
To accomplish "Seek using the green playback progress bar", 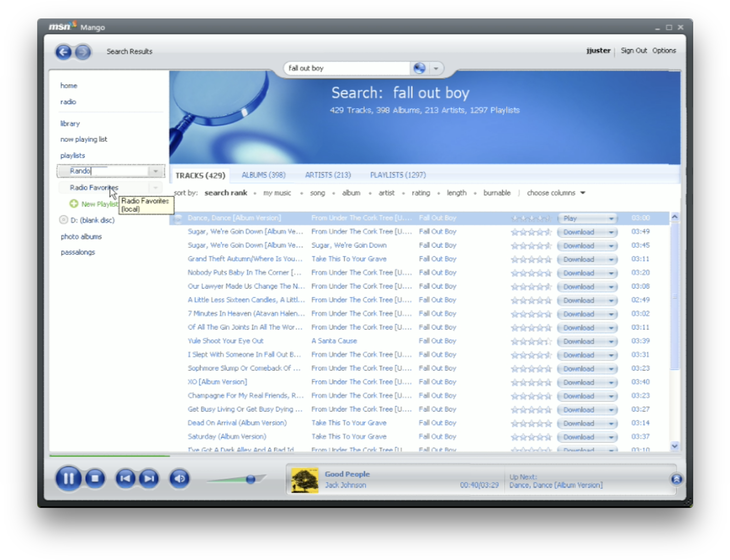I will pos(109,456).
